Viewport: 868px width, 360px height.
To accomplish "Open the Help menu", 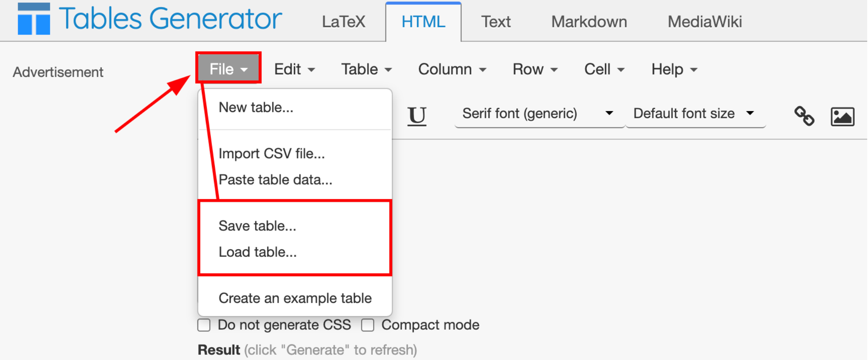I will [x=674, y=69].
